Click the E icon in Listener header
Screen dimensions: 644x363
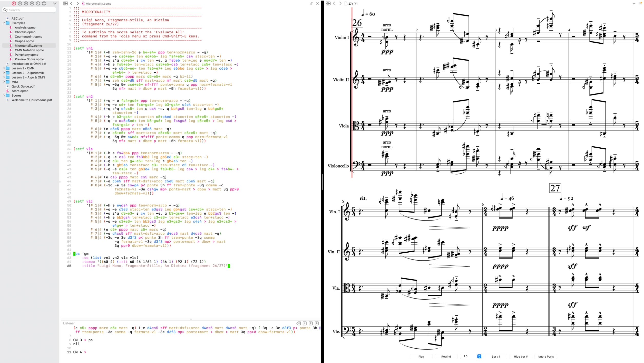[x=311, y=323]
